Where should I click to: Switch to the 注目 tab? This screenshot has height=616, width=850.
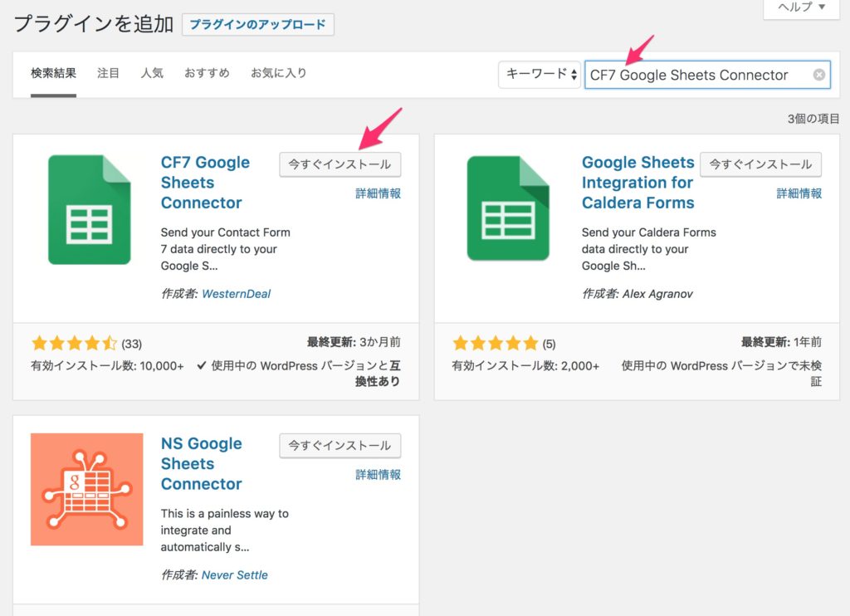pos(108,73)
